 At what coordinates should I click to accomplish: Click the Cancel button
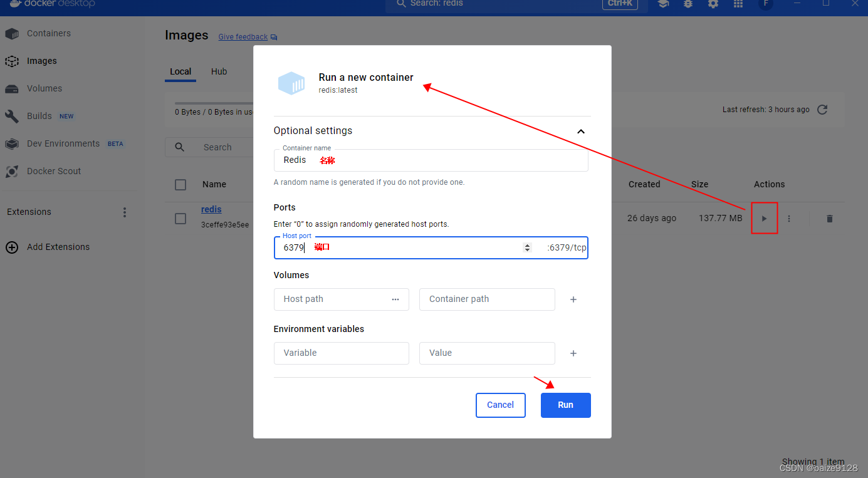(500, 405)
